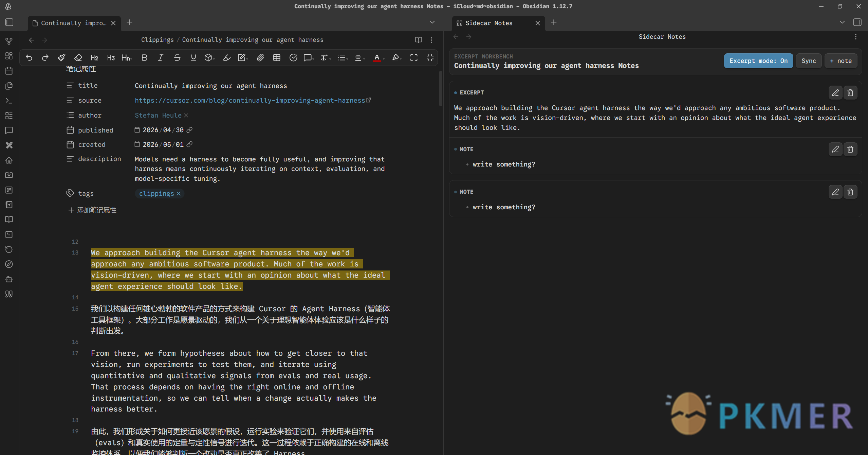This screenshot has height=455, width=868.
Task: Open the list style dropdown
Action: point(343,58)
